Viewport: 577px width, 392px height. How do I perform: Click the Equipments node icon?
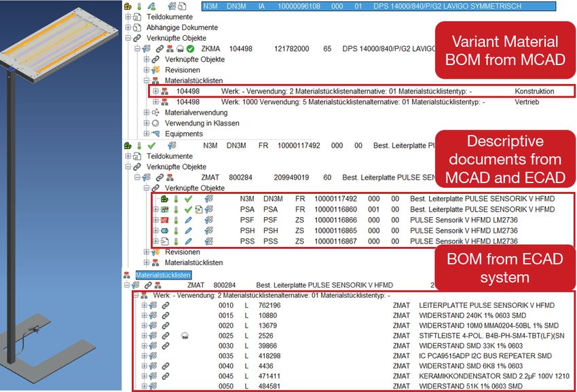coord(155,134)
